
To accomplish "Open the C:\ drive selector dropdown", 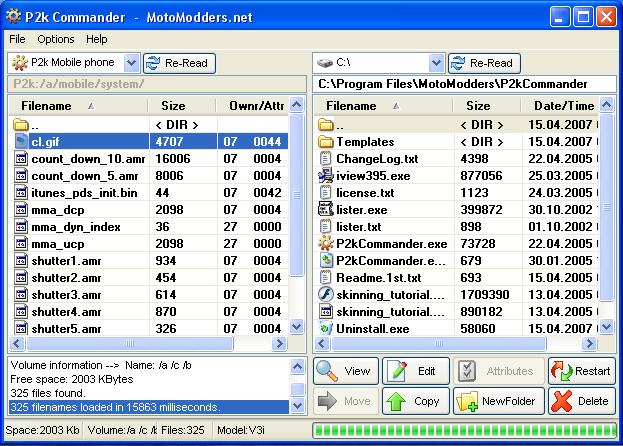I will [436, 63].
